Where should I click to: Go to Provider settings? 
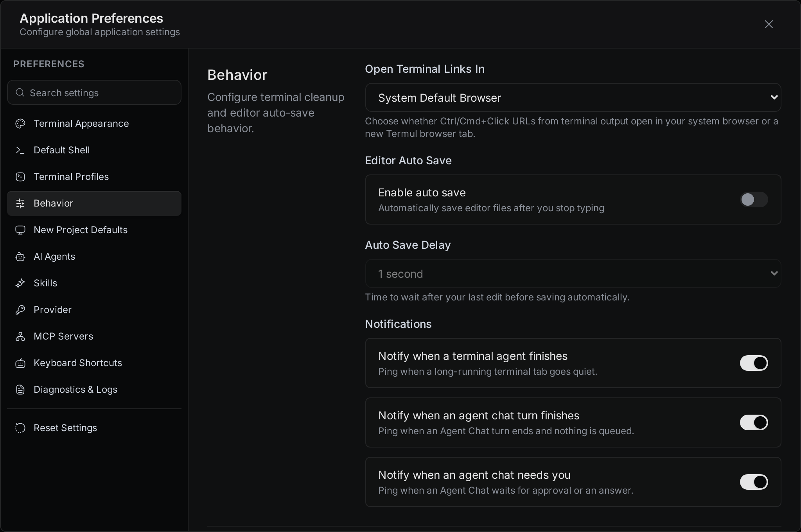(x=94, y=310)
